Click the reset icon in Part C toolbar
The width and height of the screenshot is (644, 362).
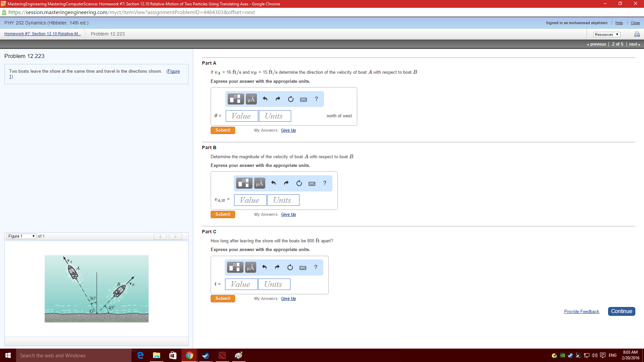point(290,267)
